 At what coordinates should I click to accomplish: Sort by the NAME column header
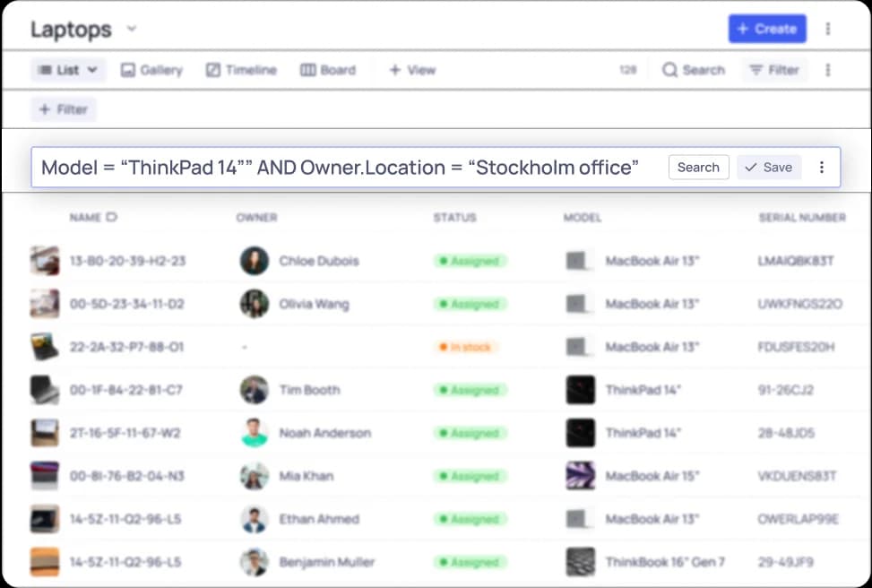point(93,218)
